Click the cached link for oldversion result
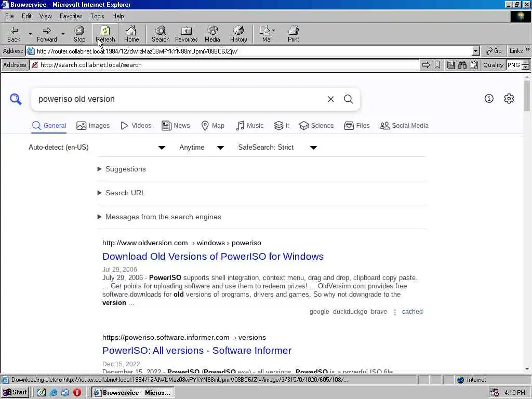 coord(412,312)
